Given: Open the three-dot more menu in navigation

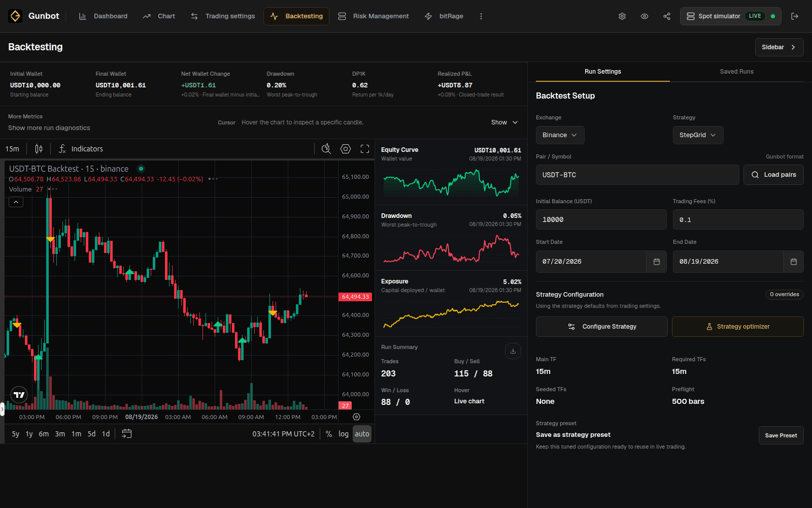Looking at the screenshot, I should click(481, 16).
